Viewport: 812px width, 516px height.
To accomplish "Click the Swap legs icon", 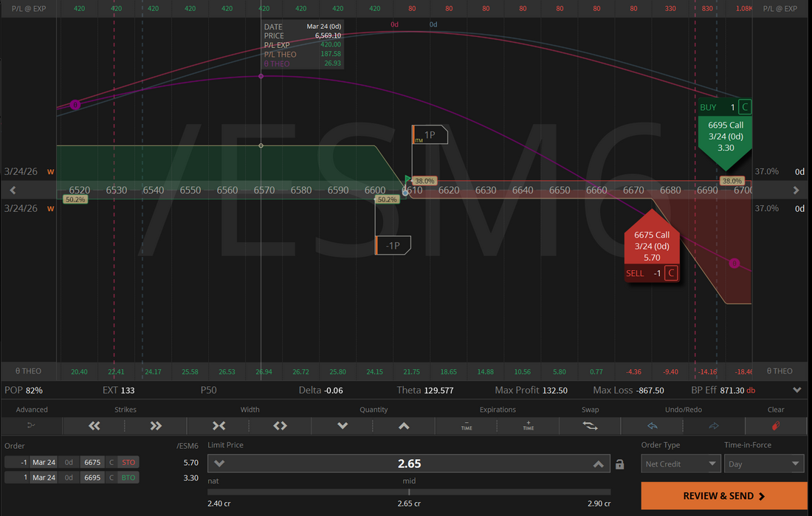I will tap(590, 426).
